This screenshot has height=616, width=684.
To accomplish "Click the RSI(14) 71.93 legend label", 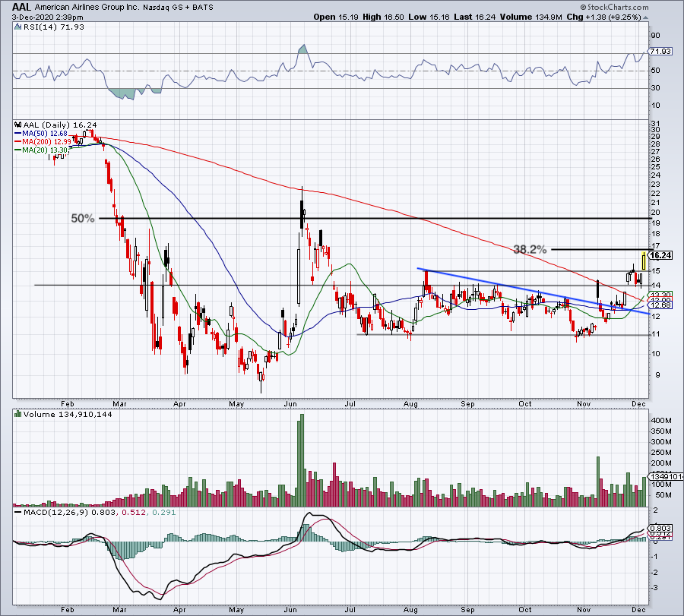I will (x=53, y=27).
